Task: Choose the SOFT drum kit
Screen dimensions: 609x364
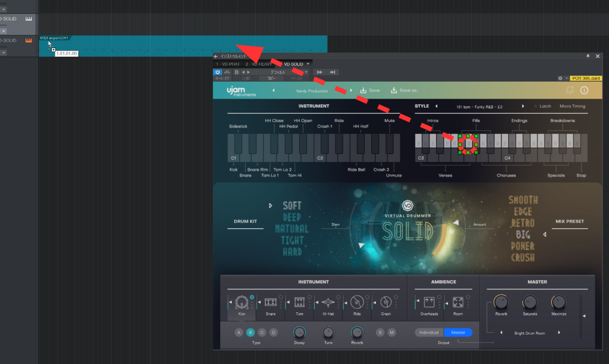Action: (x=292, y=206)
